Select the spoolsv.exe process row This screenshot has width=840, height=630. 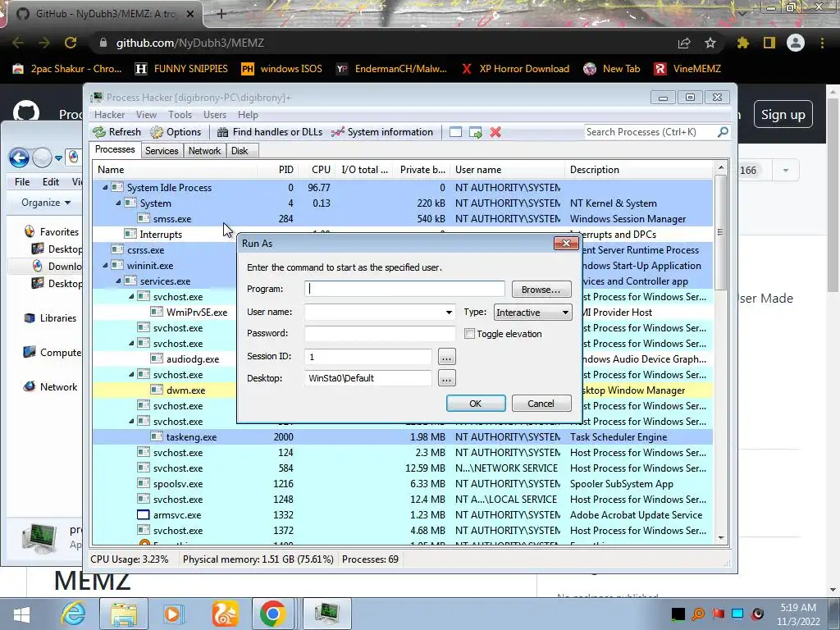tap(402, 484)
